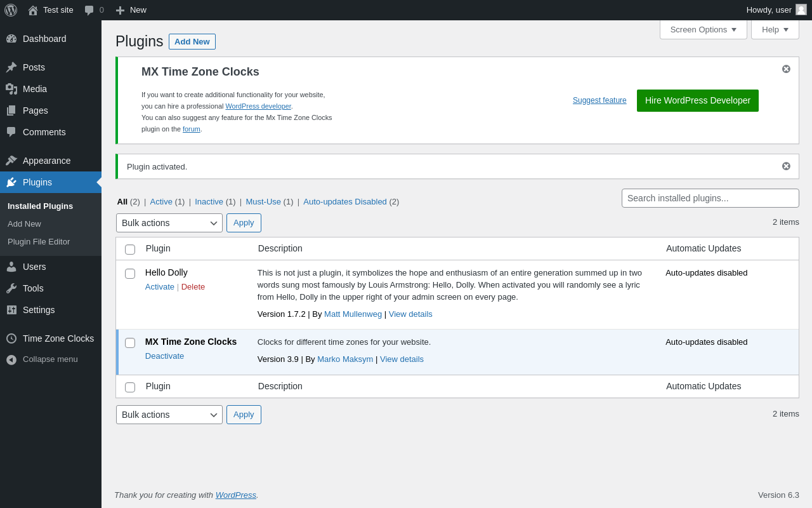The image size is (812, 508).
Task: Dismiss the Plugin activated notice
Action: pos(786,166)
